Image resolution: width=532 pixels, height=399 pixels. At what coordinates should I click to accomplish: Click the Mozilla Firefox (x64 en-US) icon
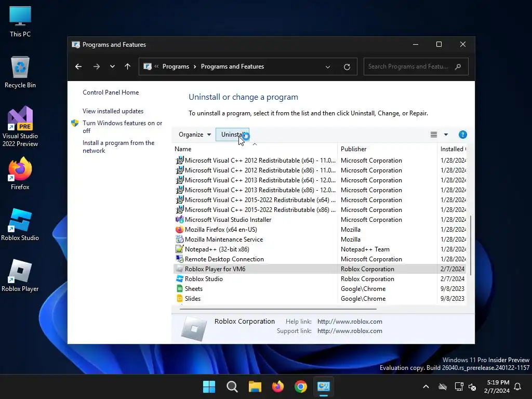coord(179,229)
